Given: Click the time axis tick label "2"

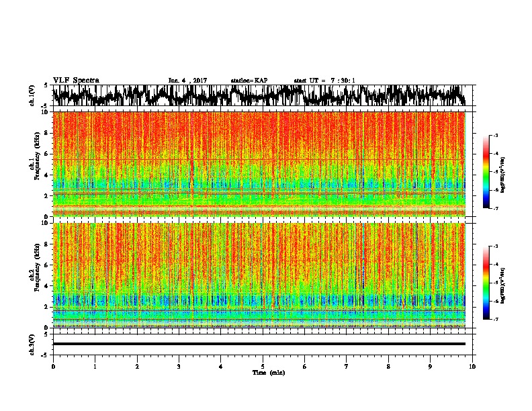Looking at the screenshot, I should (x=137, y=367).
